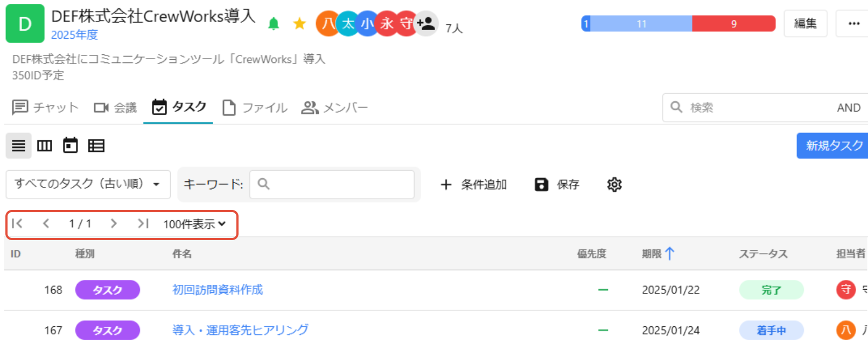Image resolution: width=868 pixels, height=344 pixels.
Task: Sort by the 担当者 column header
Action: pyautogui.click(x=851, y=254)
